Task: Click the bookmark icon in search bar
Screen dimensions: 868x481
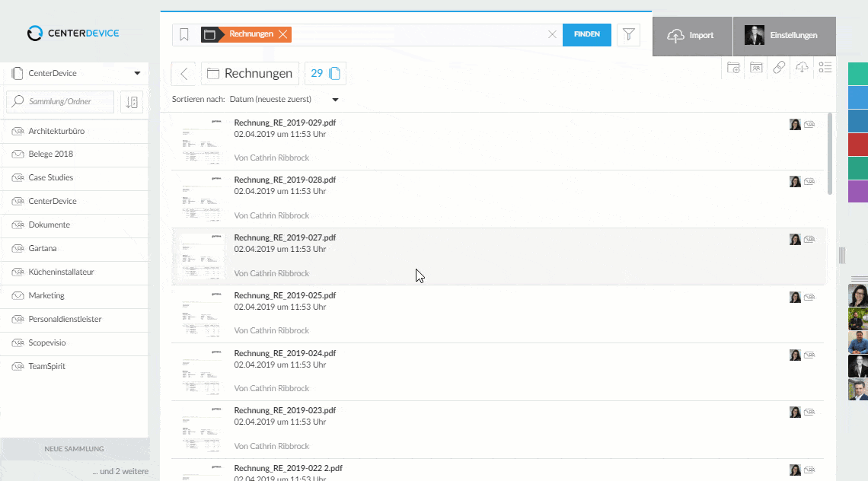Action: click(184, 35)
